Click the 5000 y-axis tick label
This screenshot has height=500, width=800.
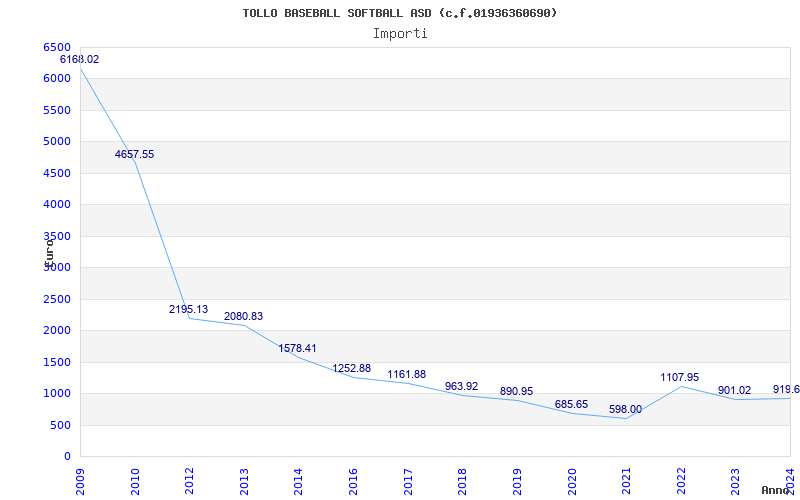[57, 141]
